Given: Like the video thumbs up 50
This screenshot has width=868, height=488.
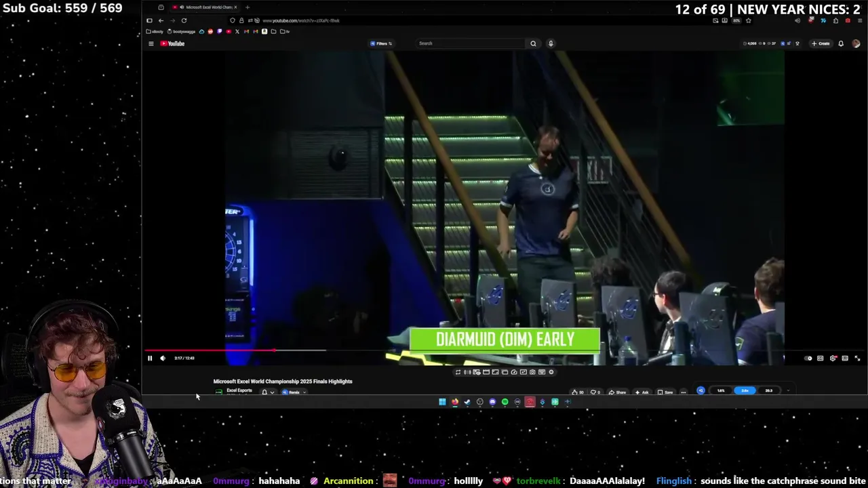Looking at the screenshot, I should [577, 392].
